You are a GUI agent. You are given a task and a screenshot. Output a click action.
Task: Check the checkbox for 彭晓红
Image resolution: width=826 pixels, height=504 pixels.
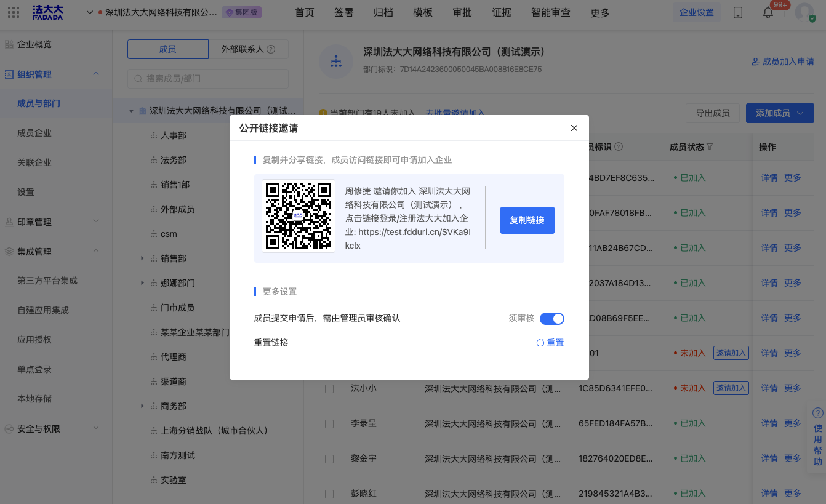pos(329,494)
